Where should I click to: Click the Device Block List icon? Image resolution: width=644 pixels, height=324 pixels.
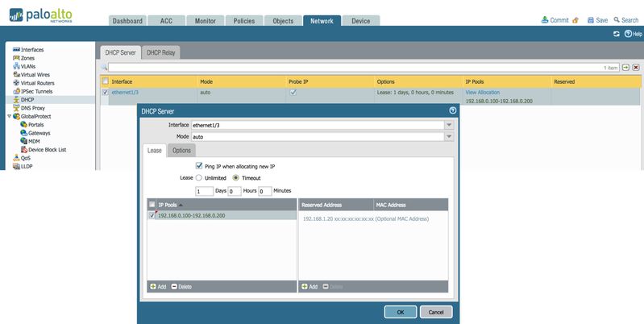click(24, 149)
